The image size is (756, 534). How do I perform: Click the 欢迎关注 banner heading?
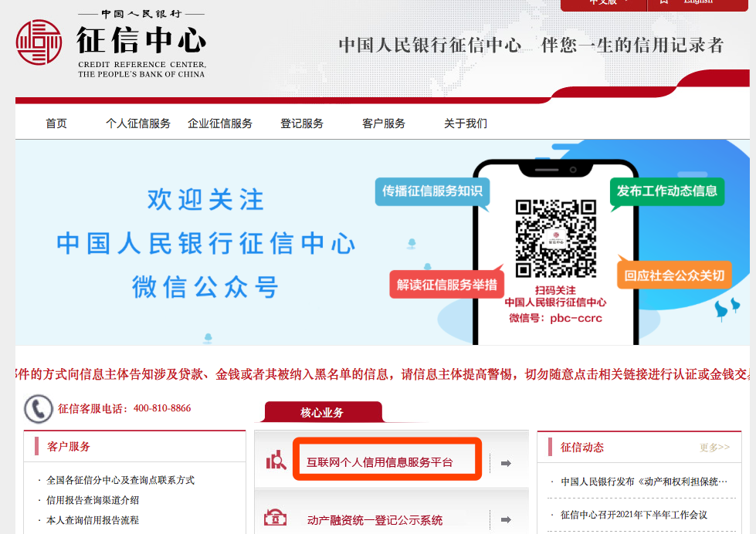206,200
